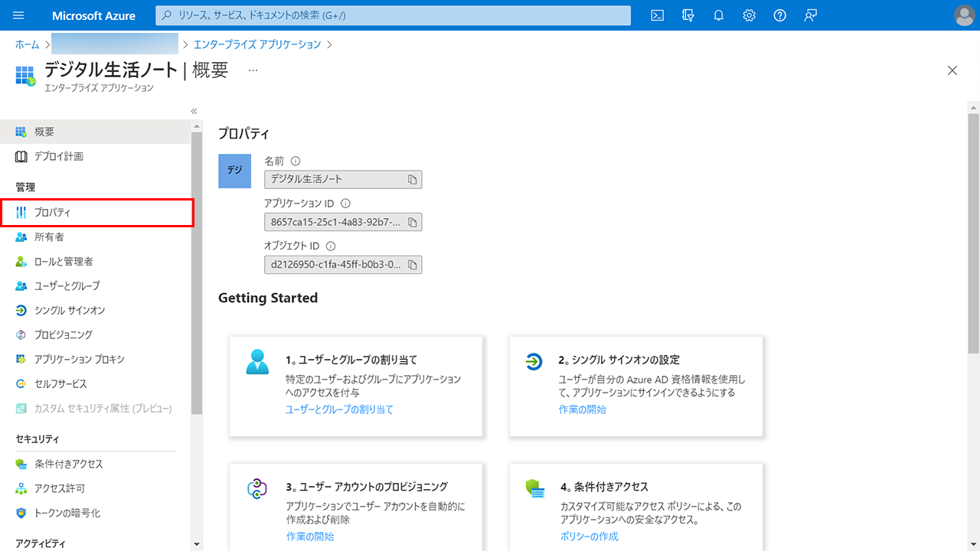This screenshot has width=980, height=551.
Task: Open アクセス許可 in the sidebar
Action: (x=95, y=489)
